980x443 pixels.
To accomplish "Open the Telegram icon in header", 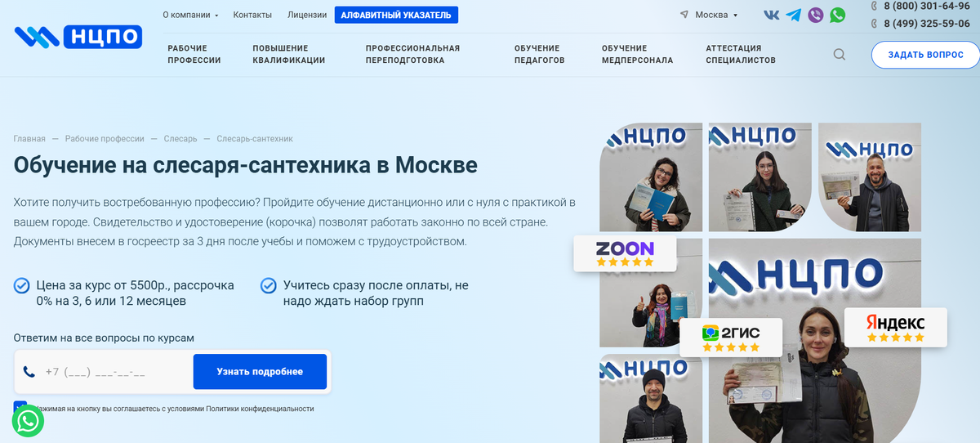I will 793,15.
